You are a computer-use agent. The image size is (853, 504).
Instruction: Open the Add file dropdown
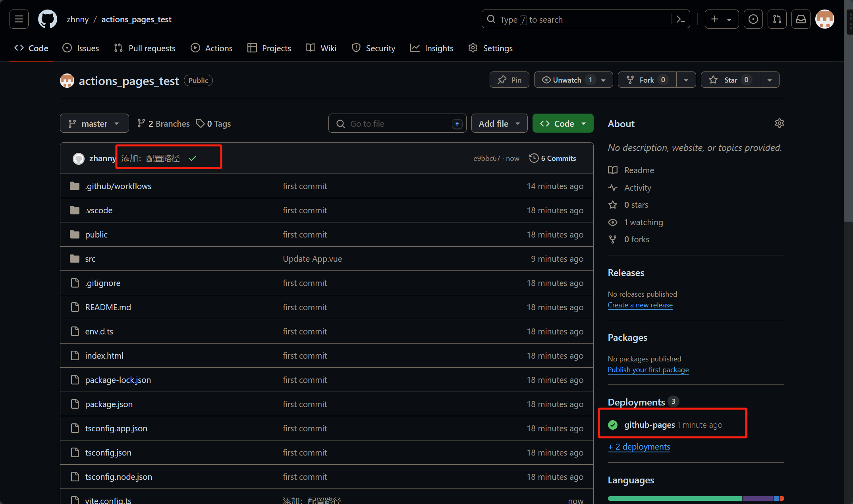pyautogui.click(x=499, y=124)
